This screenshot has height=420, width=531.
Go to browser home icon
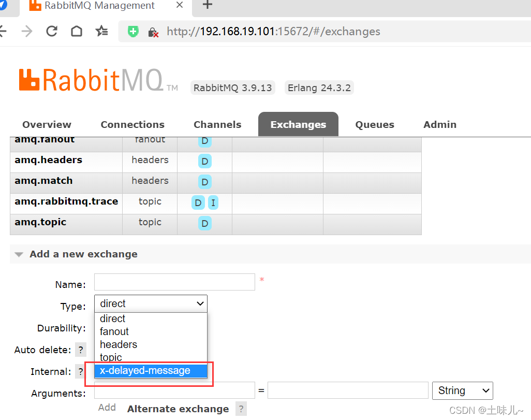click(77, 31)
